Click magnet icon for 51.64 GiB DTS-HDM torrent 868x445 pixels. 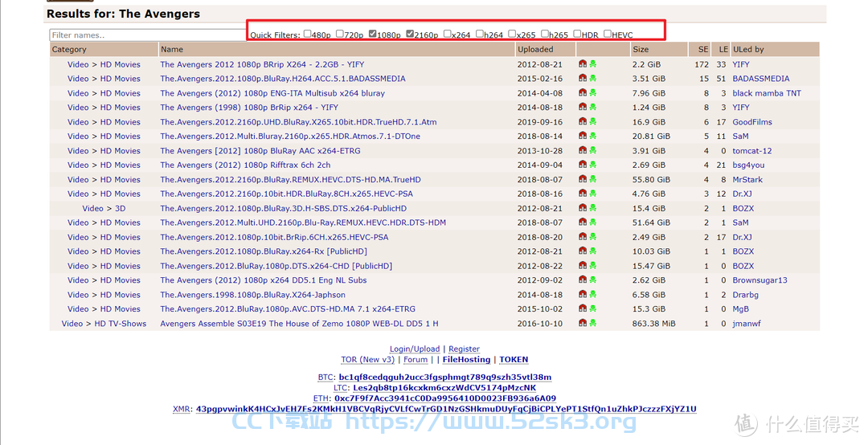click(x=583, y=222)
